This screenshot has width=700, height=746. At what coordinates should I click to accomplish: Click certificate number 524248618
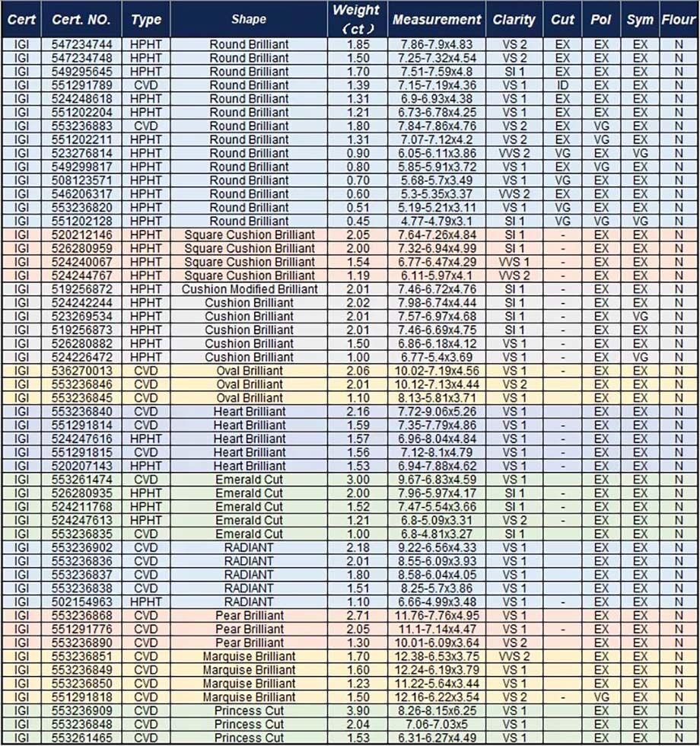pos(82,99)
